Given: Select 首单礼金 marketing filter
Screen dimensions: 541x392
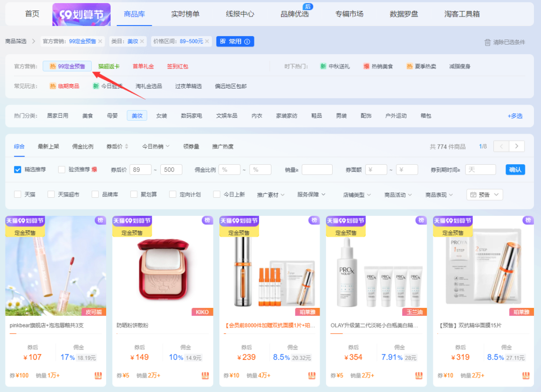Looking at the screenshot, I should [143, 66].
